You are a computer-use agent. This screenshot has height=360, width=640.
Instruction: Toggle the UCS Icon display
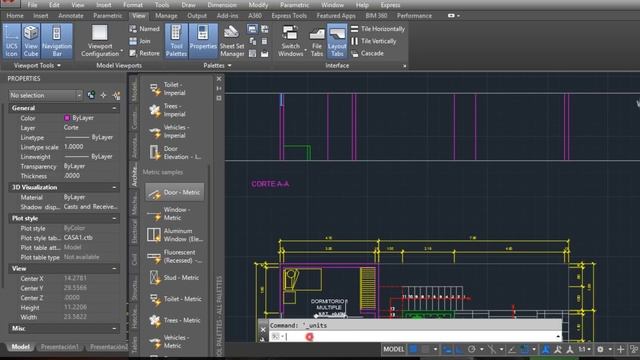(11, 41)
